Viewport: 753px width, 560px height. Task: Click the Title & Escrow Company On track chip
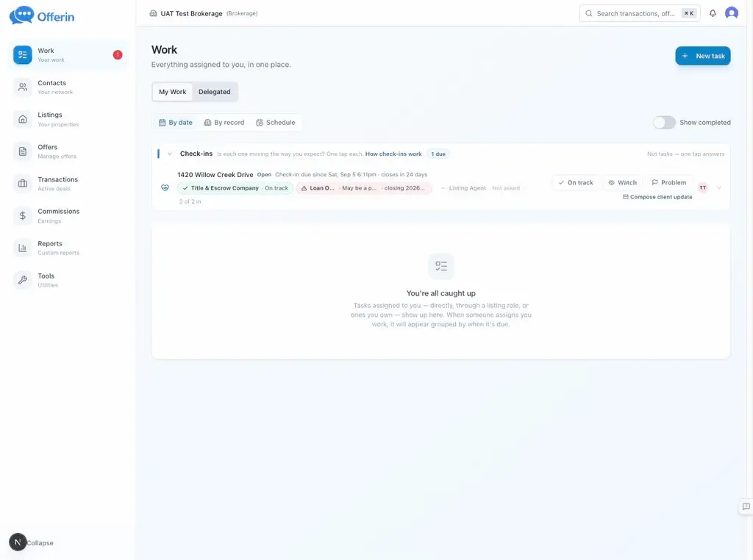pyautogui.click(x=235, y=188)
